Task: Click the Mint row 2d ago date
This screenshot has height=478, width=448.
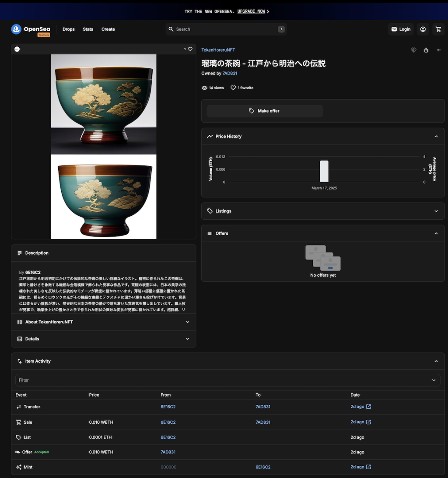Action: [357, 467]
